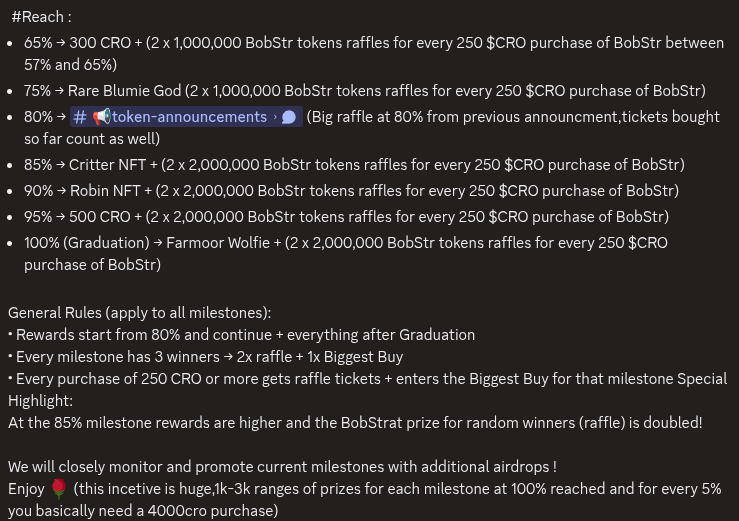The image size is (739, 521).
Task: Click the small chevron after token-announcements
Action: point(275,117)
